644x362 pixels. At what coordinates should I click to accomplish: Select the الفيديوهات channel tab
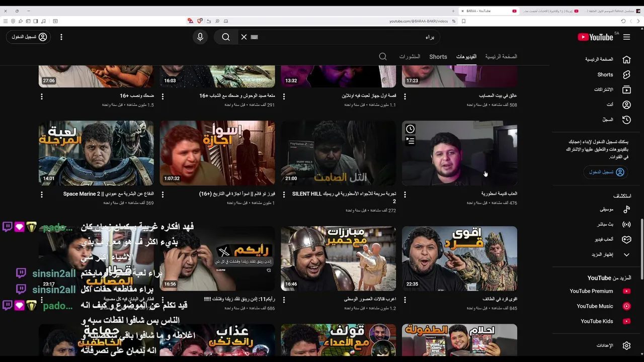pos(466,57)
